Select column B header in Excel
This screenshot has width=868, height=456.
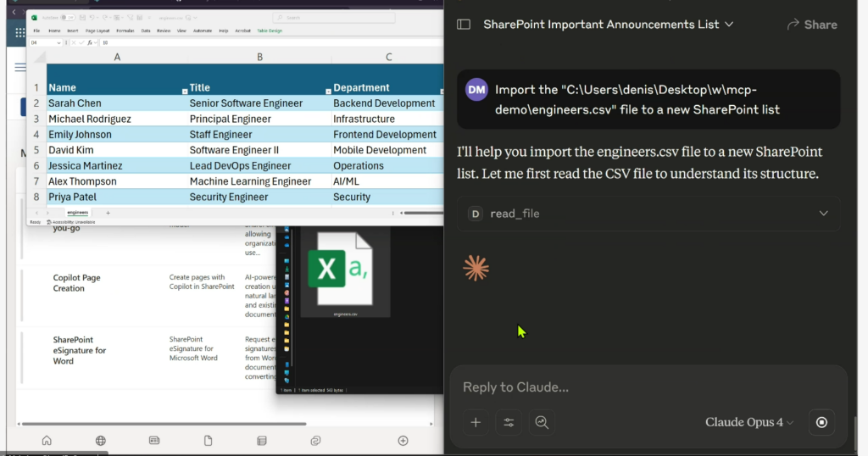pos(259,57)
